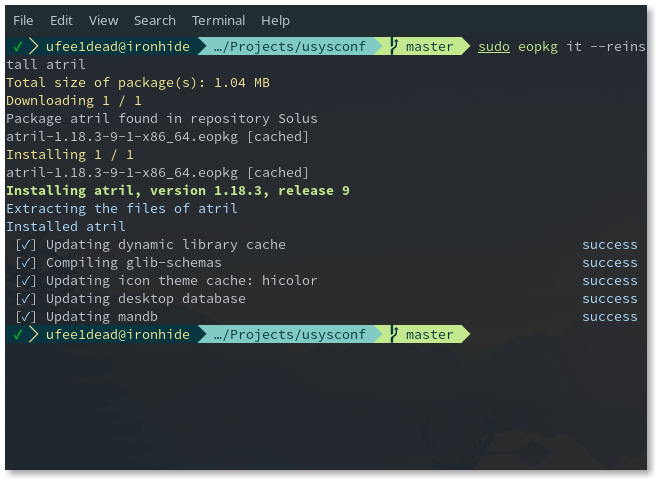This screenshot has width=656, height=479.
Task: Click the eopkg command word
Action: [538, 47]
